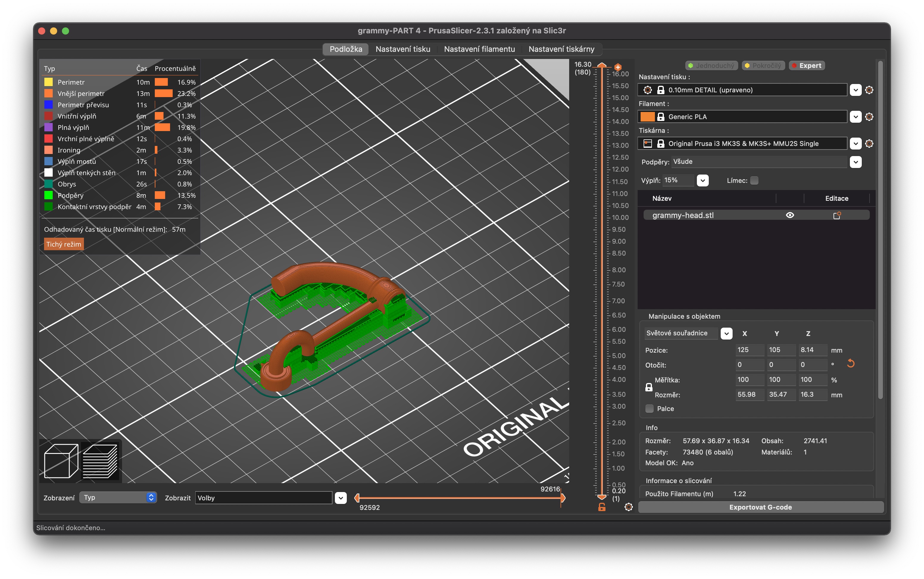The width and height of the screenshot is (924, 579).
Task: Enable the Límec checkbox
Action: pos(754,180)
